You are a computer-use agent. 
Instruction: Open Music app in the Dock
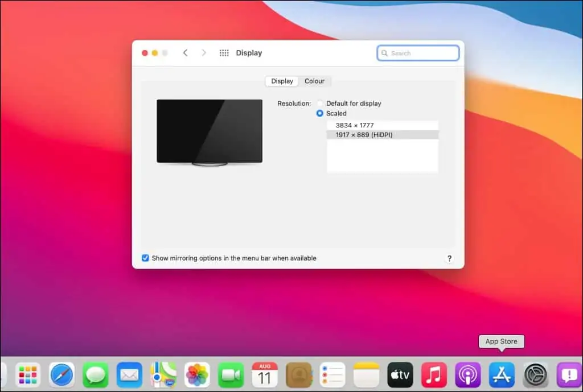[x=434, y=375]
